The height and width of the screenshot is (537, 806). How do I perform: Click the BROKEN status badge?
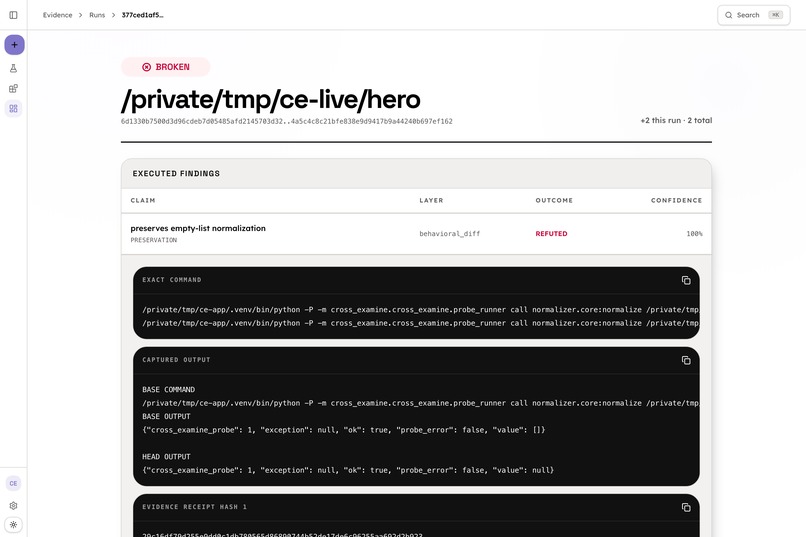[x=166, y=67]
